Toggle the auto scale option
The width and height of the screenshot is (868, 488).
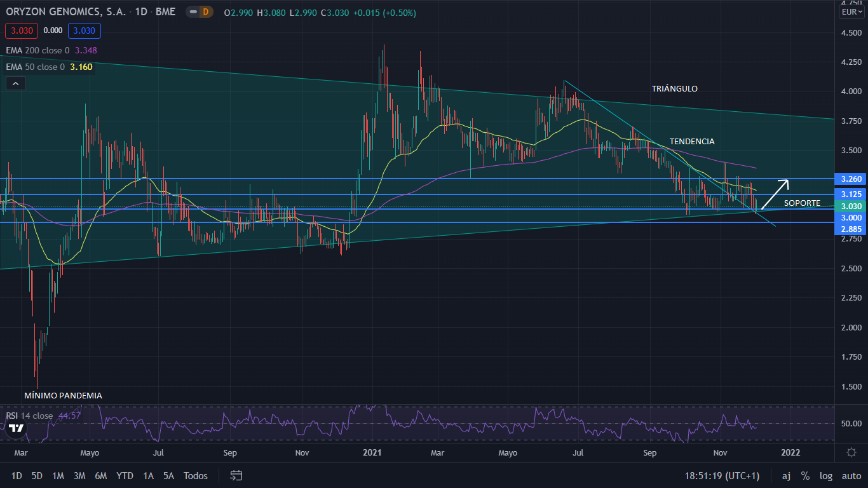(851, 475)
